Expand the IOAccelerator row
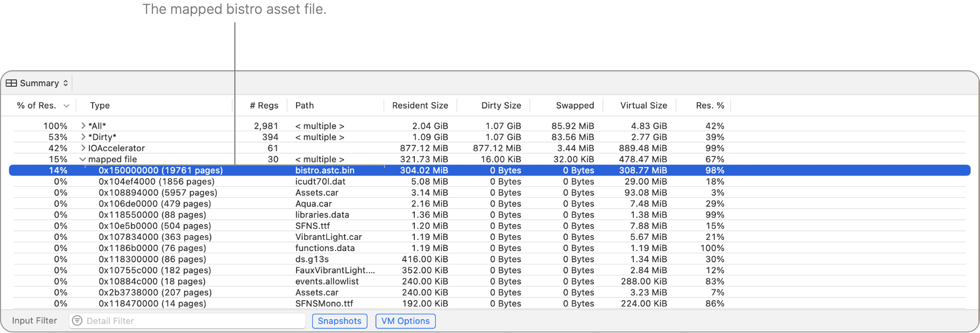The width and height of the screenshot is (980, 333). (83, 148)
